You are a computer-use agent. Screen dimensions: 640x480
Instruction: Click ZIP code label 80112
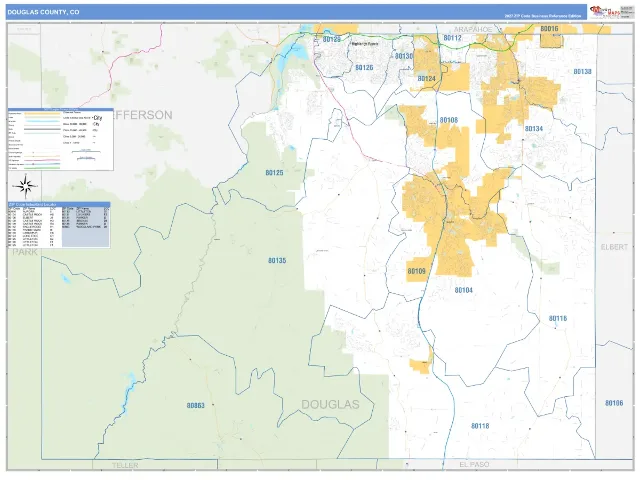tap(452, 38)
